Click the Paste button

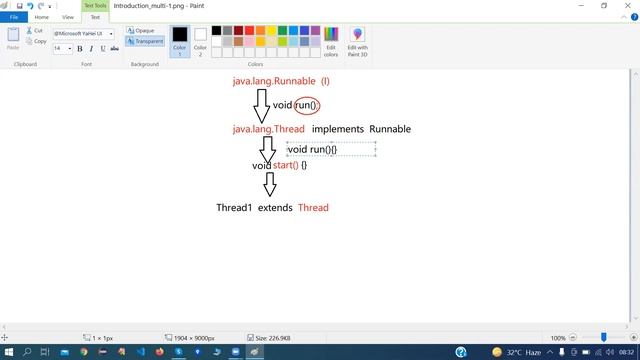click(x=13, y=39)
